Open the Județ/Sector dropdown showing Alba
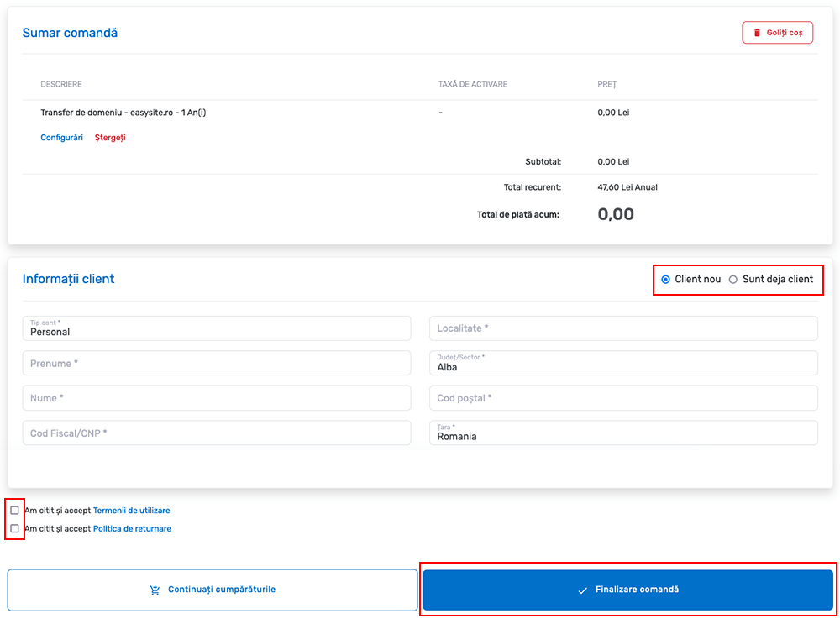The height and width of the screenshot is (619, 840). [623, 363]
